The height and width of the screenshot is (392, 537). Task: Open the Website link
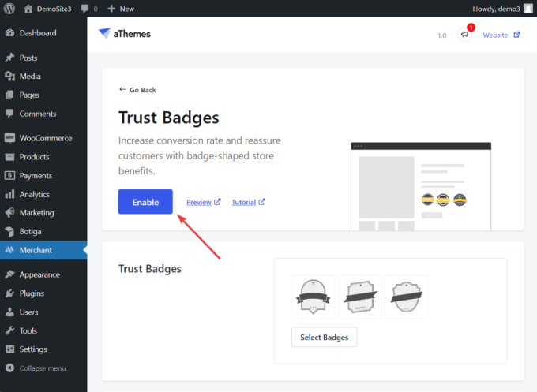tap(495, 35)
